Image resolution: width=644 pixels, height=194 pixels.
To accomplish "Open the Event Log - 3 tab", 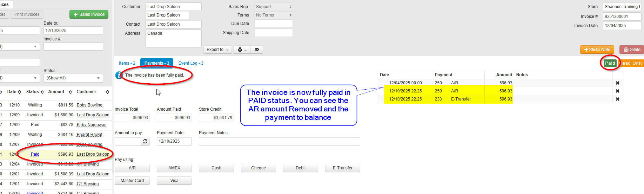I will 191,63.
